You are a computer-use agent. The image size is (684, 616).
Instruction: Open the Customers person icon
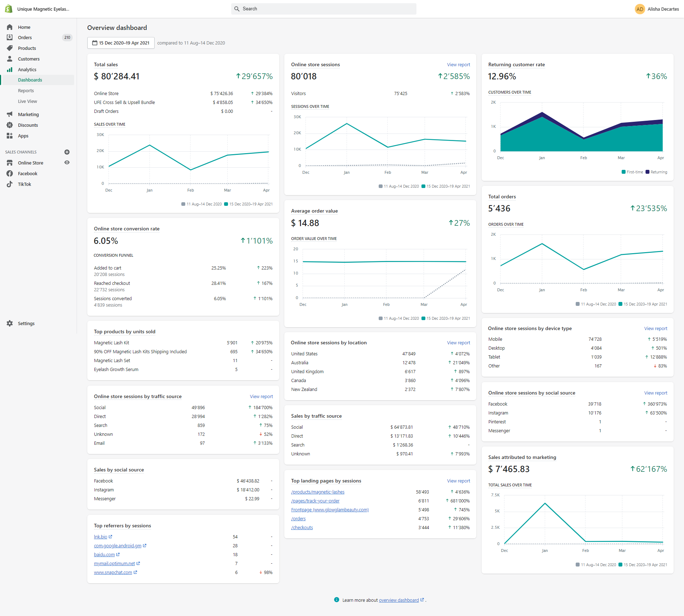[x=10, y=59]
